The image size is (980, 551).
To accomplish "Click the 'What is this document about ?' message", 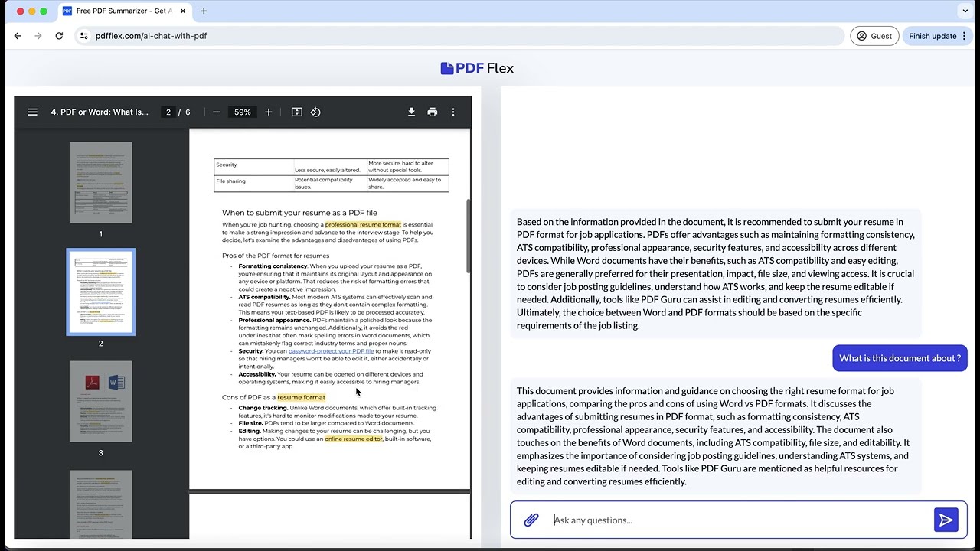I will pos(900,358).
